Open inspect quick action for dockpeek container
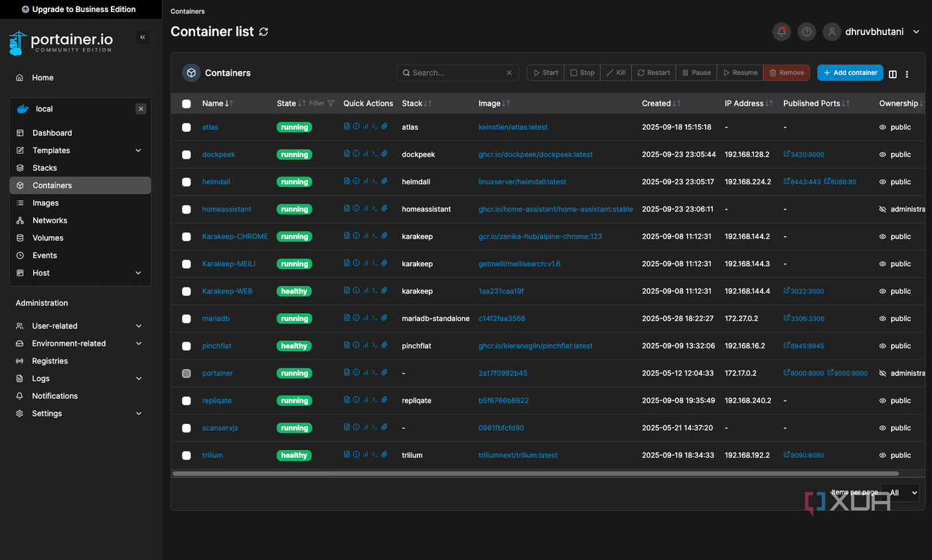This screenshot has height=560, width=932. click(x=356, y=153)
